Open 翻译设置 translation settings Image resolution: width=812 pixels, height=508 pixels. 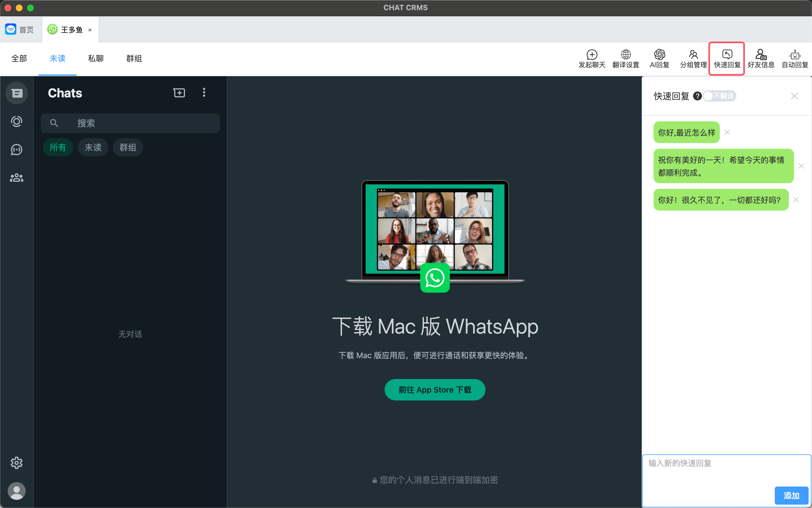pos(626,59)
